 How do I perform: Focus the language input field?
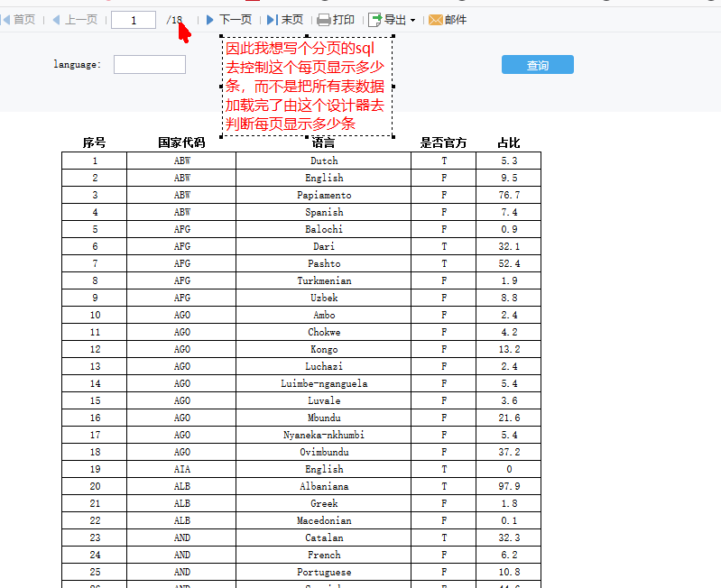[150, 64]
